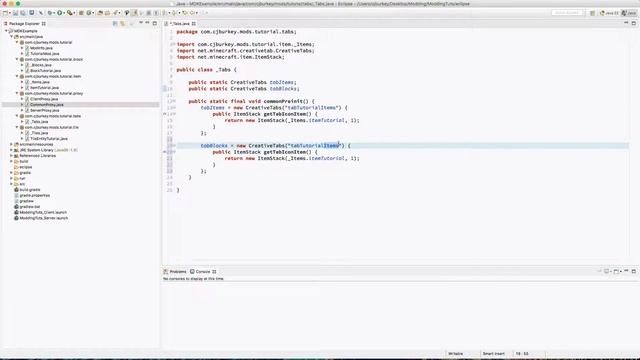Select the eclipse folder in tree

[x=25, y=167]
